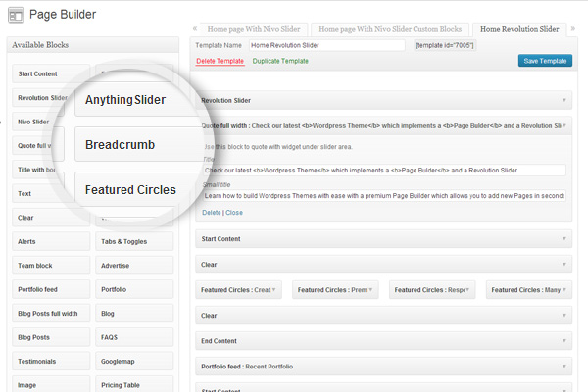Click the Small title text field
The width and height of the screenshot is (588, 392).
(x=384, y=195)
